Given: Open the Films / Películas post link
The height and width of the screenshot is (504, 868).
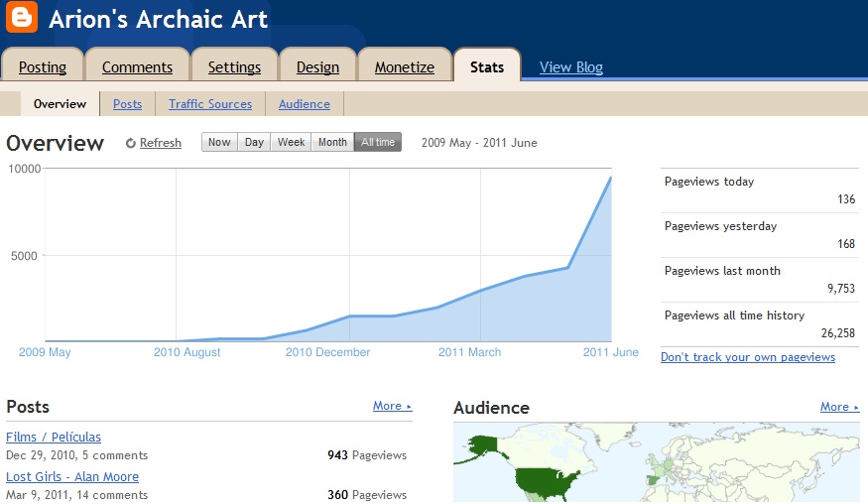Looking at the screenshot, I should click(54, 437).
